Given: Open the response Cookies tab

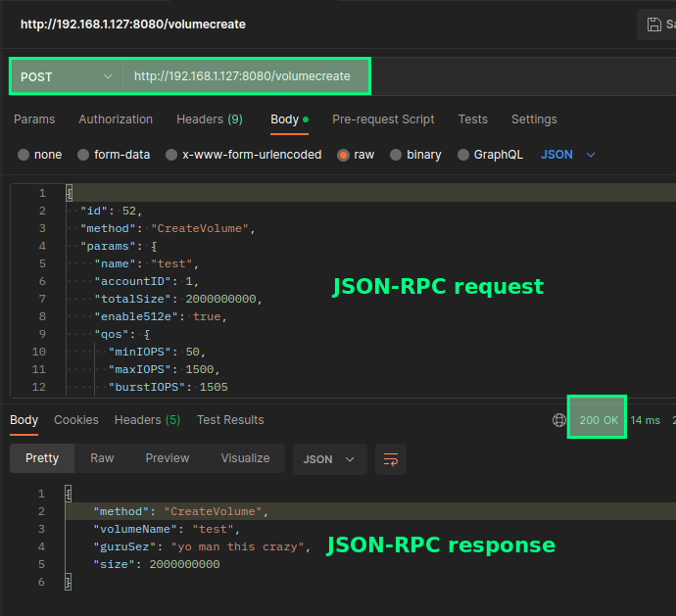Looking at the screenshot, I should (x=76, y=420).
